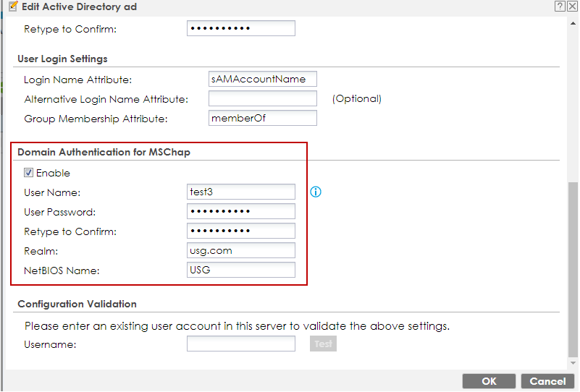
Task: Click MSChap Retype to Confirm password field
Action: [240, 231]
